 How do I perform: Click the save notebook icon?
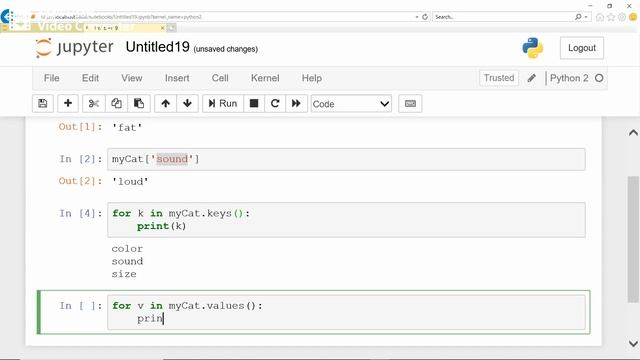43,104
